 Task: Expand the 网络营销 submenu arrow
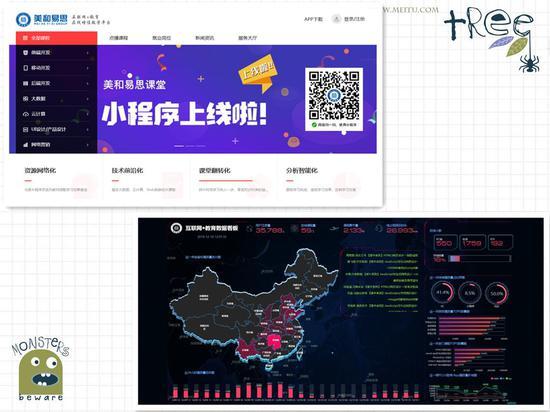coord(87,145)
